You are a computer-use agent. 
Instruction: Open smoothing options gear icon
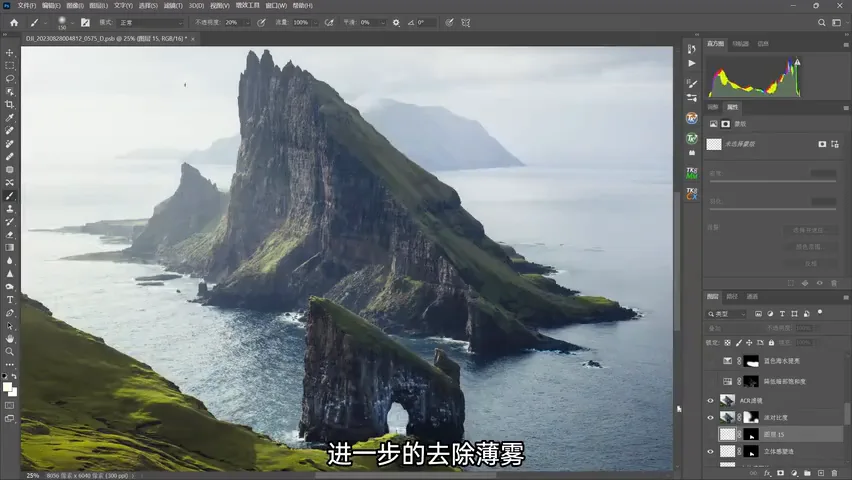(x=396, y=23)
